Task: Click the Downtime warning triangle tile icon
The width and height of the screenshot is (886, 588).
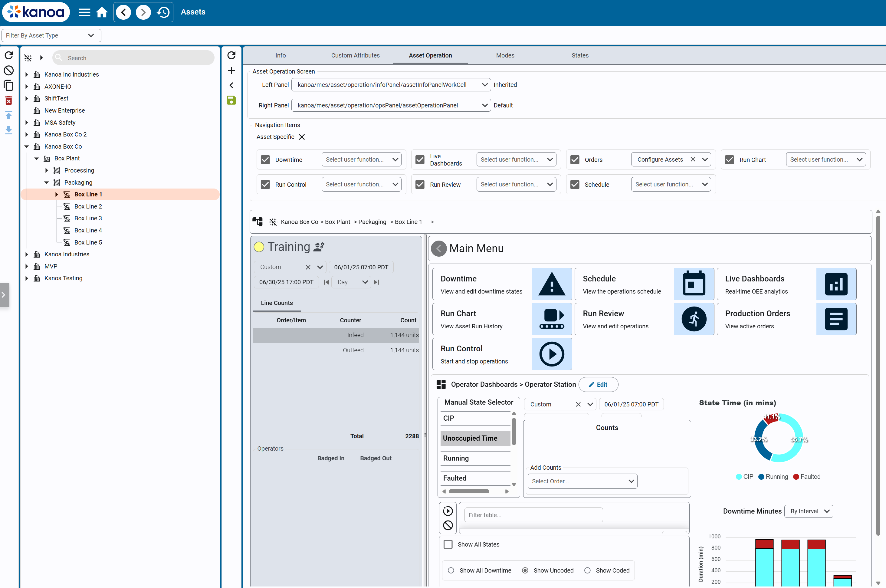Action: point(552,284)
